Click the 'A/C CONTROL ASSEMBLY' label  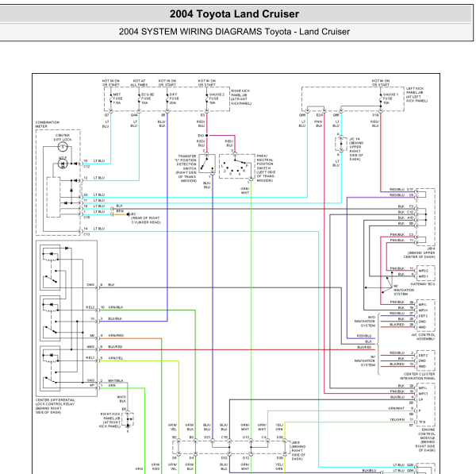tap(423, 337)
